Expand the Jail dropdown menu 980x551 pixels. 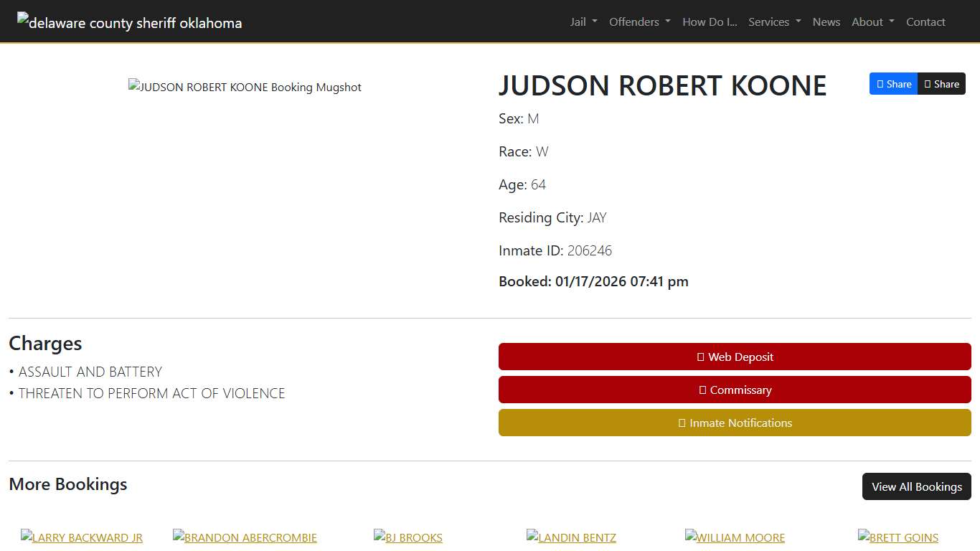point(583,22)
